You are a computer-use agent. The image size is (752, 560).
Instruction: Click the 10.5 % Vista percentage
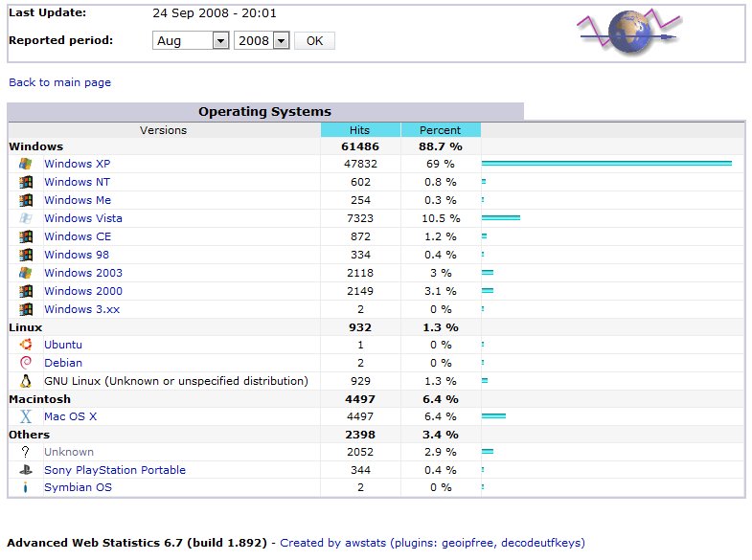441,218
